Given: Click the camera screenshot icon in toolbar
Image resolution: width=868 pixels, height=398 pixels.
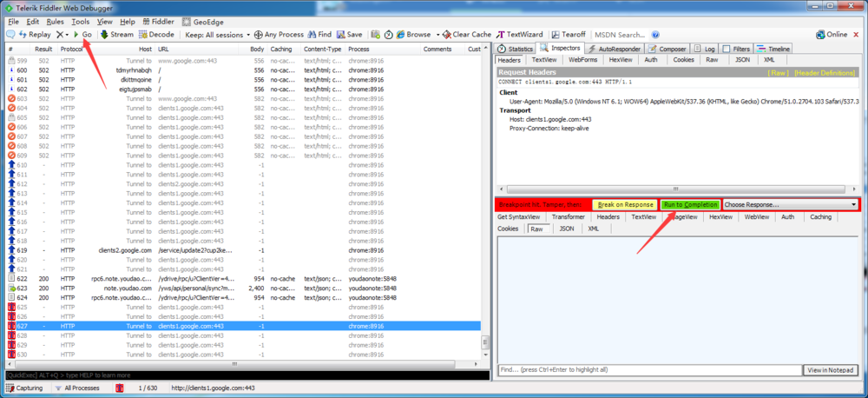Looking at the screenshot, I should coord(375,35).
